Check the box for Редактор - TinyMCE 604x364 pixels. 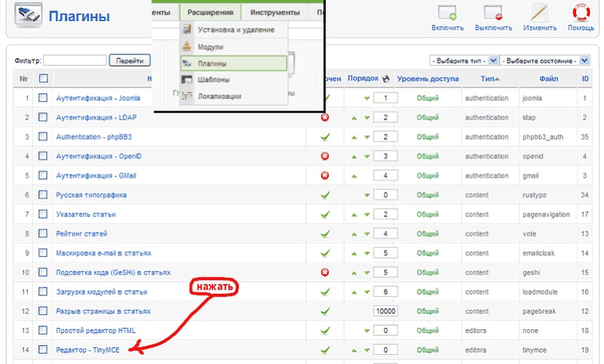[43, 350]
